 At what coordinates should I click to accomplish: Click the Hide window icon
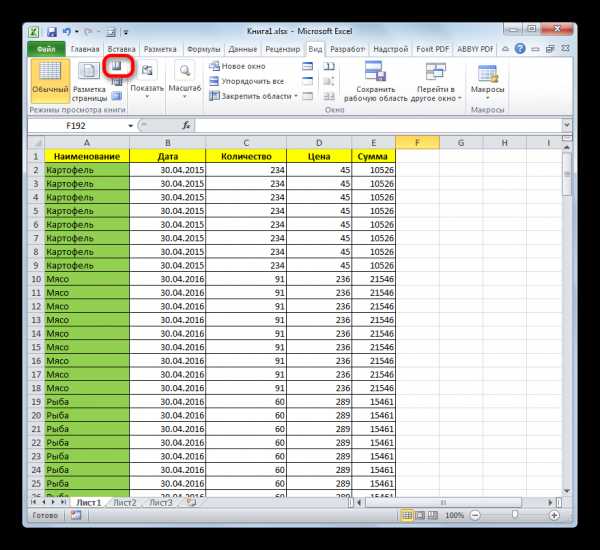[308, 81]
